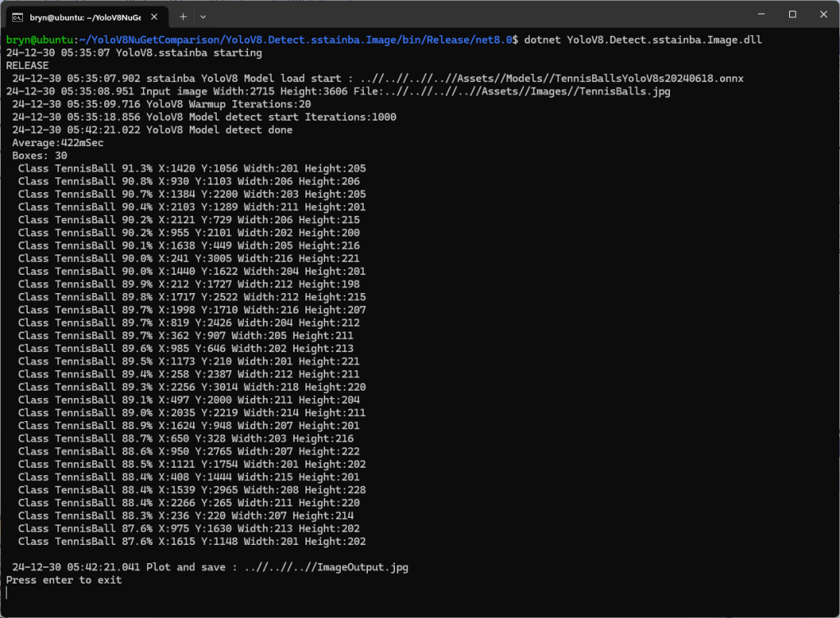The image size is (840, 618).
Task: Minimize the terminal window
Action: (x=756, y=15)
